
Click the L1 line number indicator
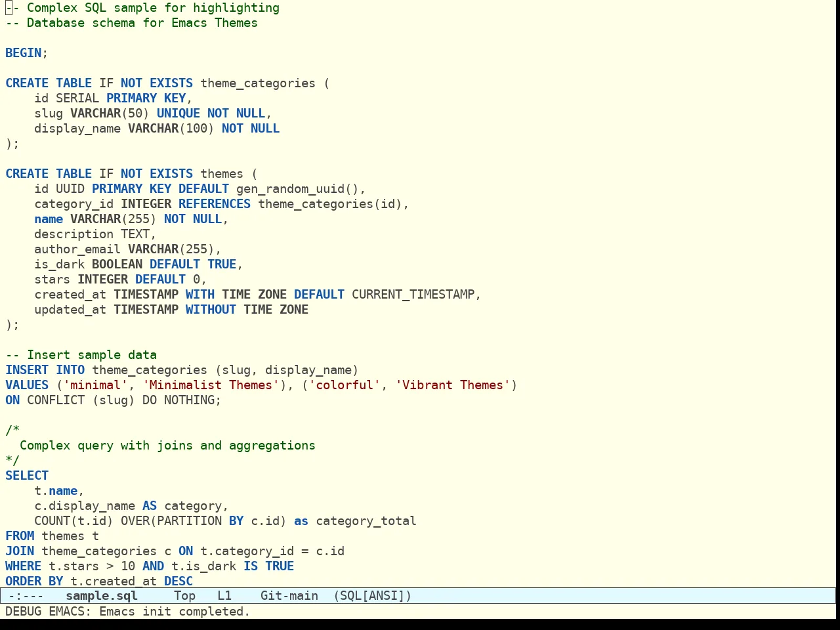point(224,596)
